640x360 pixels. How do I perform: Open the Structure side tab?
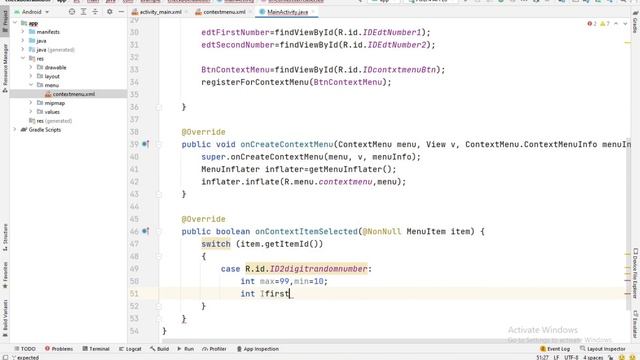pos(5,237)
